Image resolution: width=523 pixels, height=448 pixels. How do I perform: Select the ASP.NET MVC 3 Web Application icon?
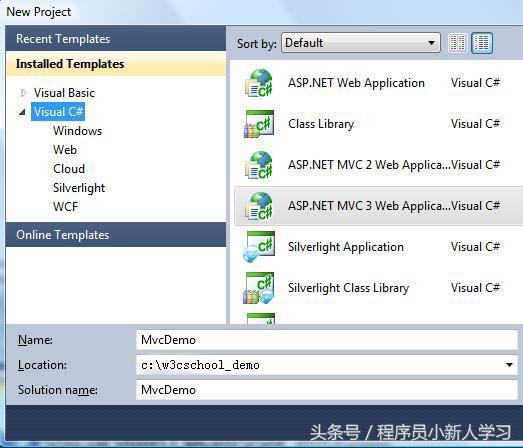pyautogui.click(x=259, y=206)
